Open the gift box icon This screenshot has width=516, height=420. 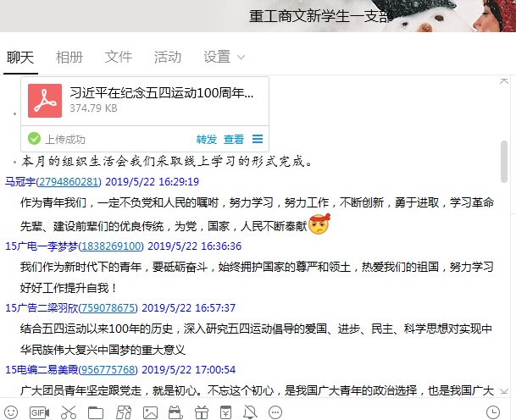pyautogui.click(x=202, y=412)
